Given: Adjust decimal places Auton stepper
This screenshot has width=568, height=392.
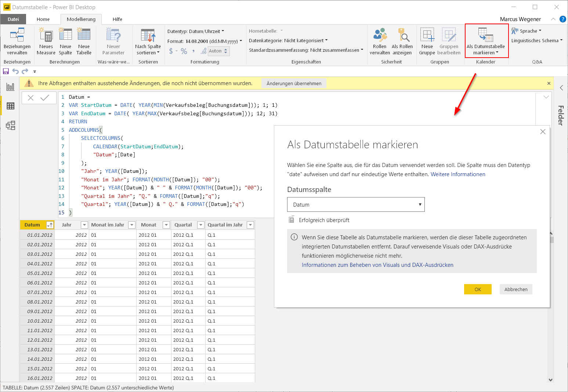Looking at the screenshot, I should [226, 51].
